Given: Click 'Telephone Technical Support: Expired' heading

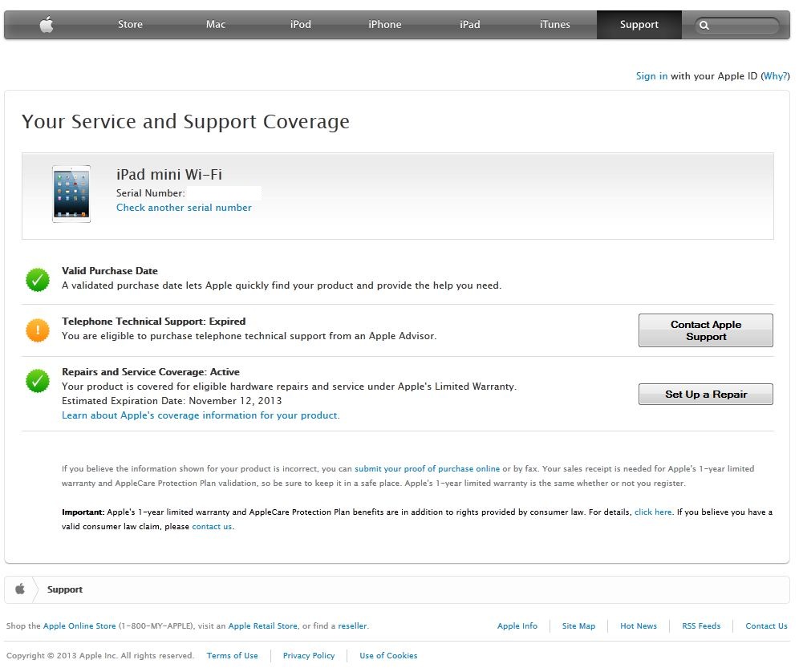Looking at the screenshot, I should (x=153, y=322).
